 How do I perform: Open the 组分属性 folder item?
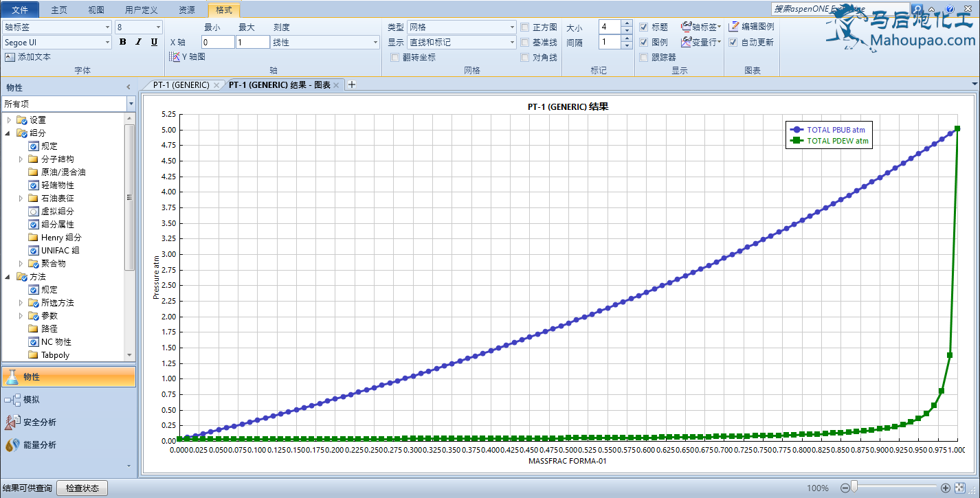(57, 225)
